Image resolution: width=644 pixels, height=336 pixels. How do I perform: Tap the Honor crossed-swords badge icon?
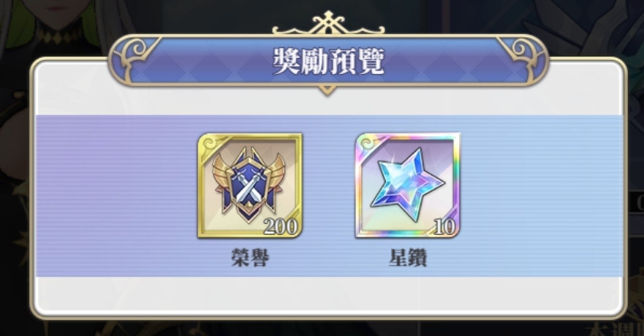click(x=250, y=186)
